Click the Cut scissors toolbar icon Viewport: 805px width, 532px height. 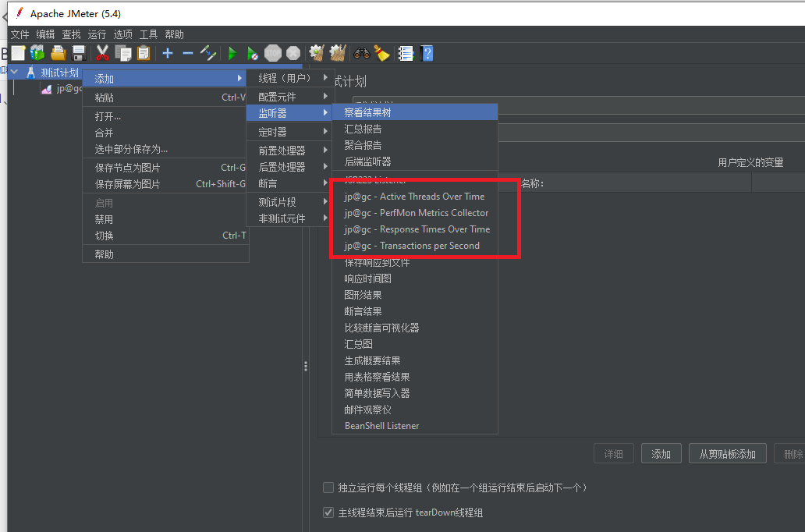pyautogui.click(x=104, y=53)
